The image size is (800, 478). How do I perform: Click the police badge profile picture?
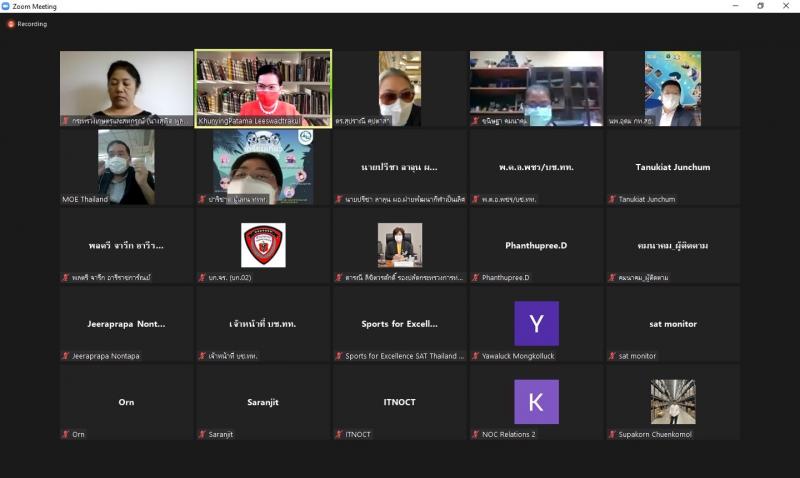(263, 245)
